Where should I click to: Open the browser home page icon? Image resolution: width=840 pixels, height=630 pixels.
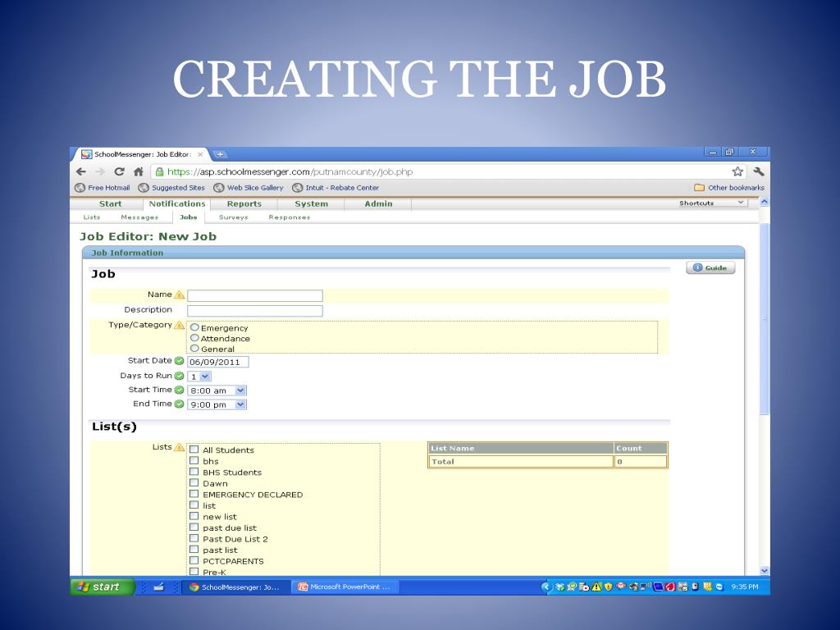(x=139, y=172)
